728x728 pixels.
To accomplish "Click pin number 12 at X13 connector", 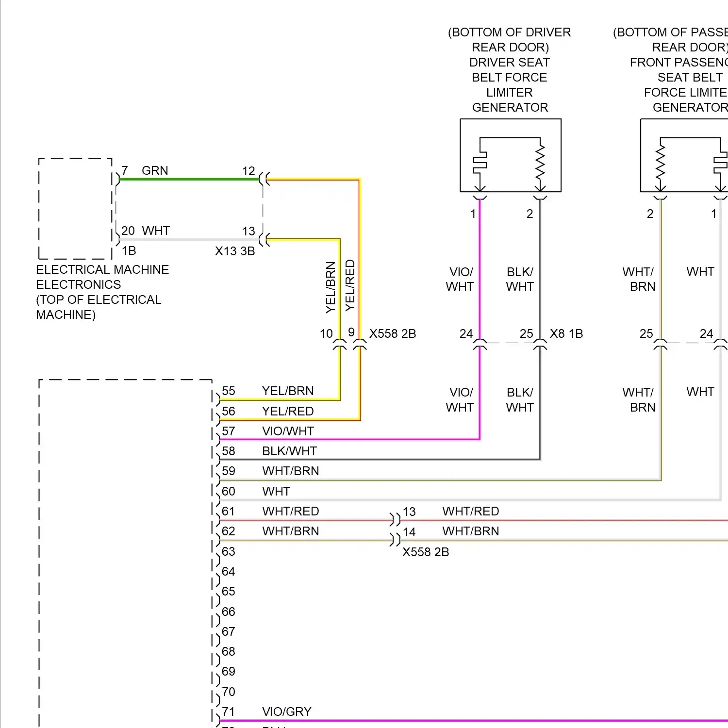I will [x=248, y=171].
